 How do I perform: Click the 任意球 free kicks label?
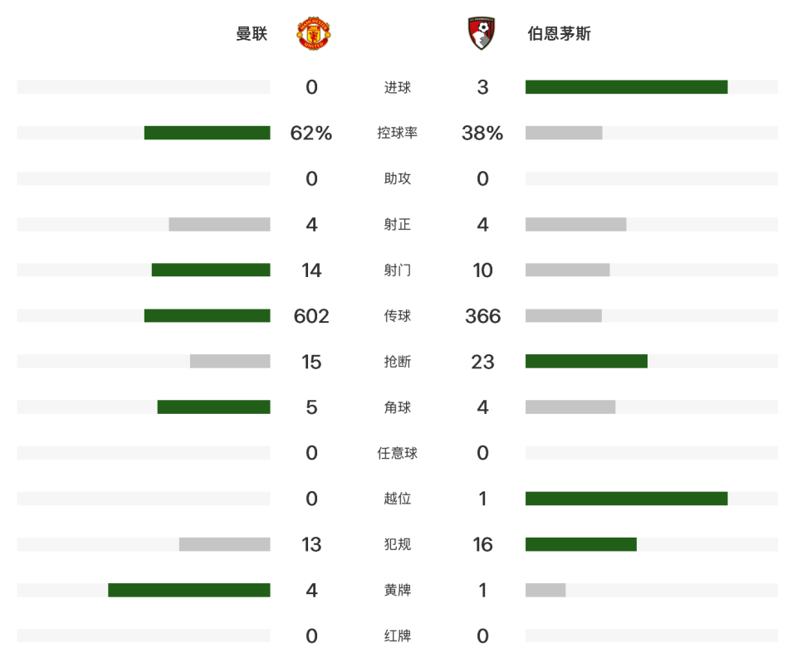[x=398, y=453]
